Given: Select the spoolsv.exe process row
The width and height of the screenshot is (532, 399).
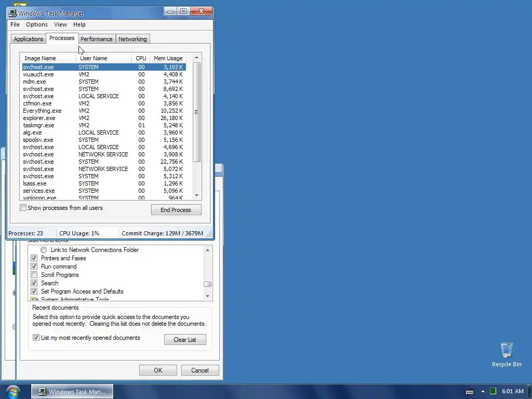Looking at the screenshot, I should (x=103, y=140).
